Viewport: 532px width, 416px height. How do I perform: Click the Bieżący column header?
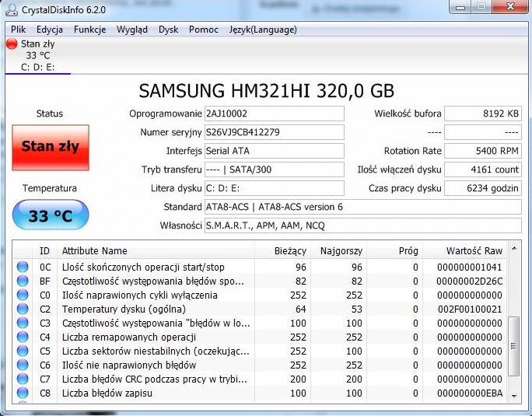click(x=282, y=250)
